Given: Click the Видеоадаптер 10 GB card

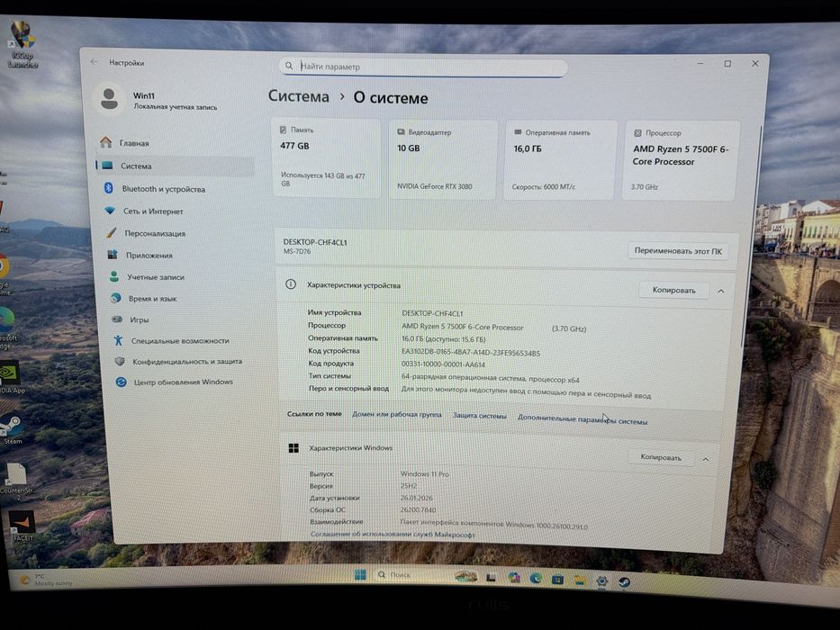Looking at the screenshot, I should click(443, 160).
